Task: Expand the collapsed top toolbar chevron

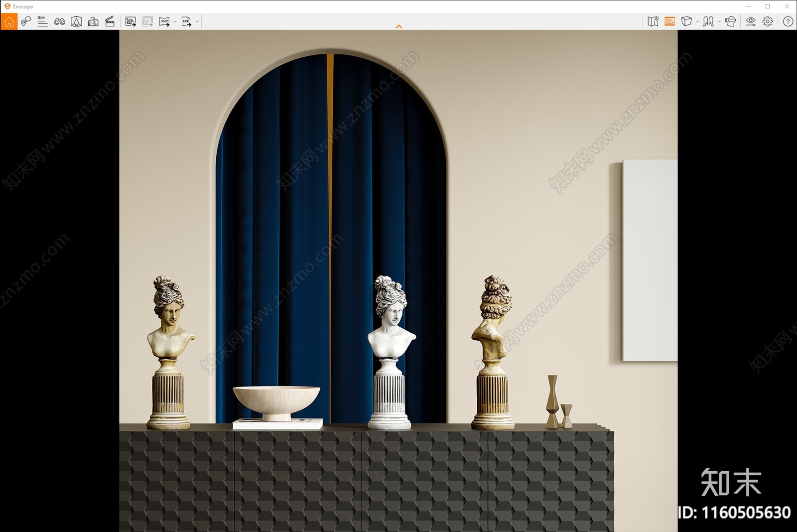Action: [x=398, y=26]
